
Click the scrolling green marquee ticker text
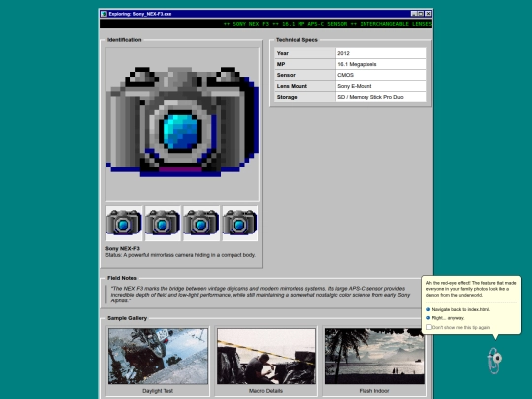coord(327,24)
